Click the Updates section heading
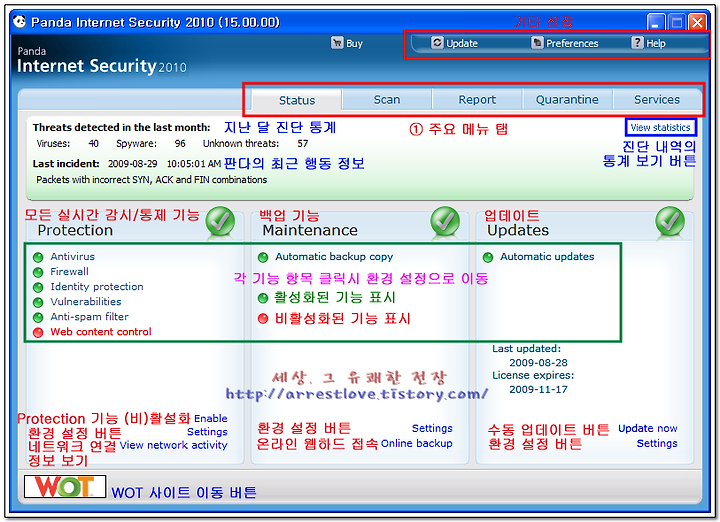 [x=518, y=230]
